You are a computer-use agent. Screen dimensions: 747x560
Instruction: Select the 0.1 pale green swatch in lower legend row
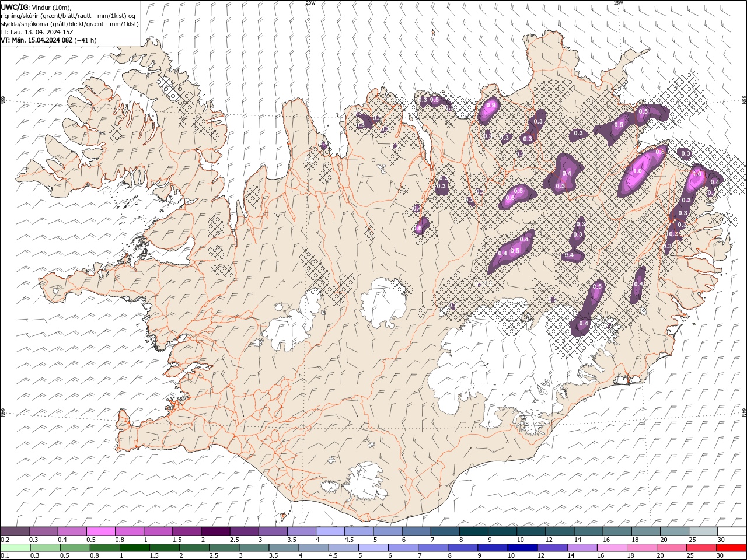point(15,548)
